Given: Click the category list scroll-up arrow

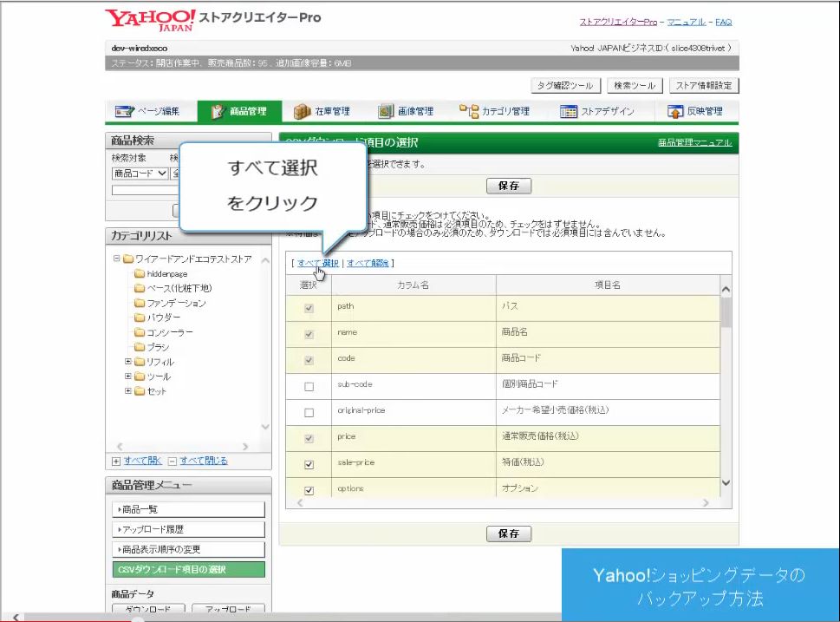Looking at the screenshot, I should click(265, 260).
